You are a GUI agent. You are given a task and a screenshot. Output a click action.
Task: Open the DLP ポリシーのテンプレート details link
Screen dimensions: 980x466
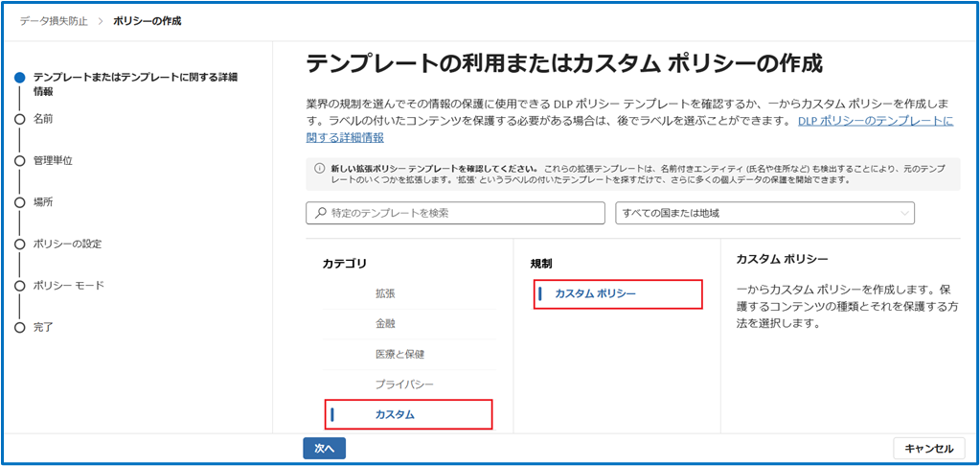(875, 121)
